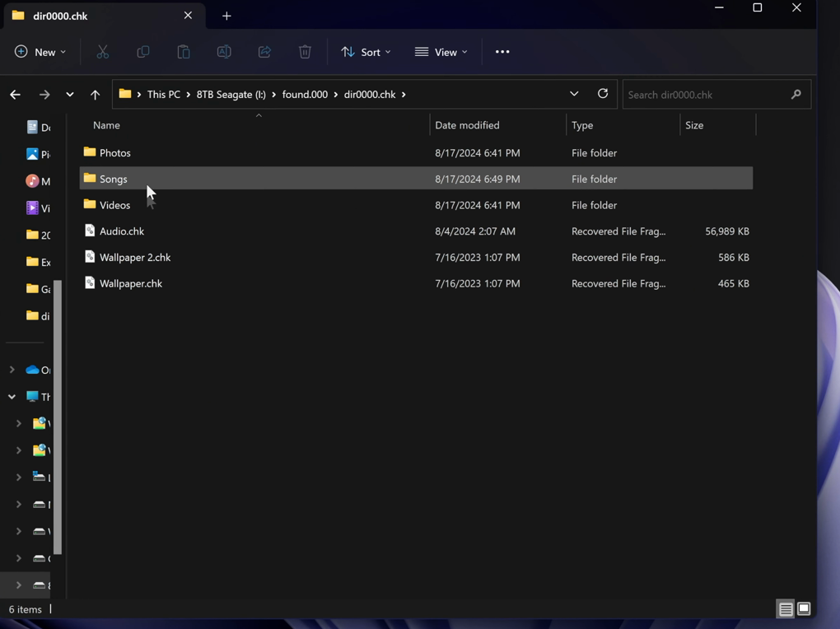The width and height of the screenshot is (840, 629).
Task: Switch to details view layout toggle
Action: coord(786,609)
